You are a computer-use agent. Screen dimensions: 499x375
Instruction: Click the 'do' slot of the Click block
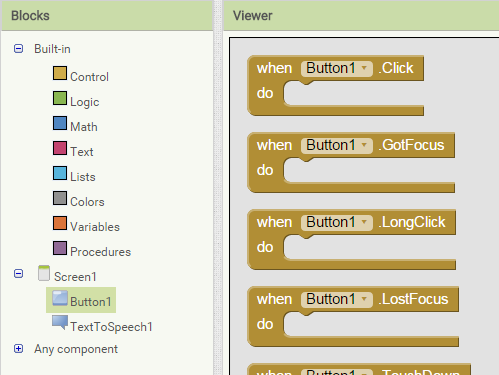coord(353,94)
